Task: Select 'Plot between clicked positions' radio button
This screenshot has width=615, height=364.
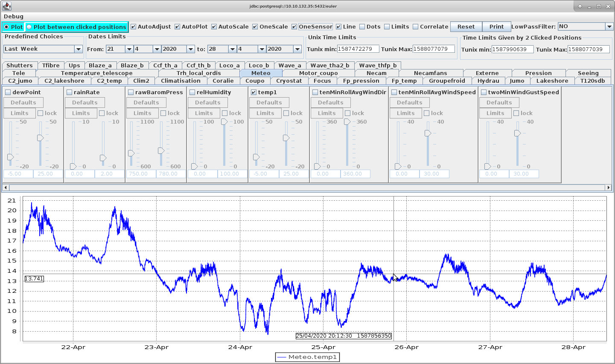Action: (29, 27)
